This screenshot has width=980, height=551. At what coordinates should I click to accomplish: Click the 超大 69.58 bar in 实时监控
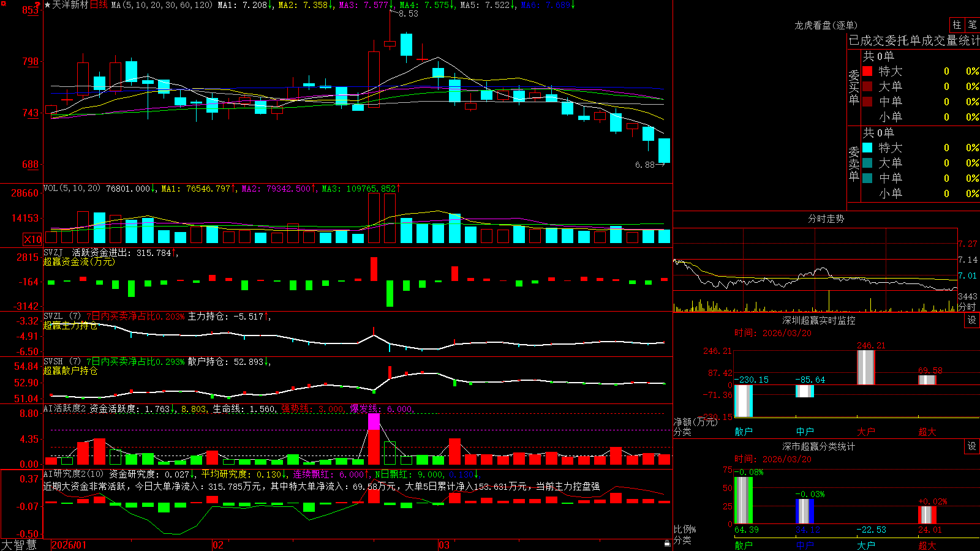coord(927,380)
